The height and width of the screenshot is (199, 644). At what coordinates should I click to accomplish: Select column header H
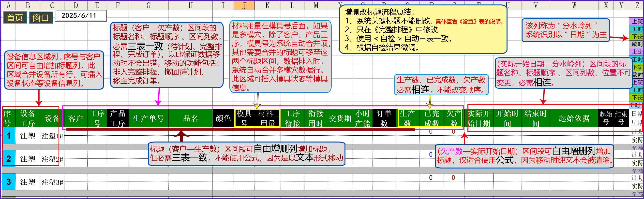coord(191,5)
